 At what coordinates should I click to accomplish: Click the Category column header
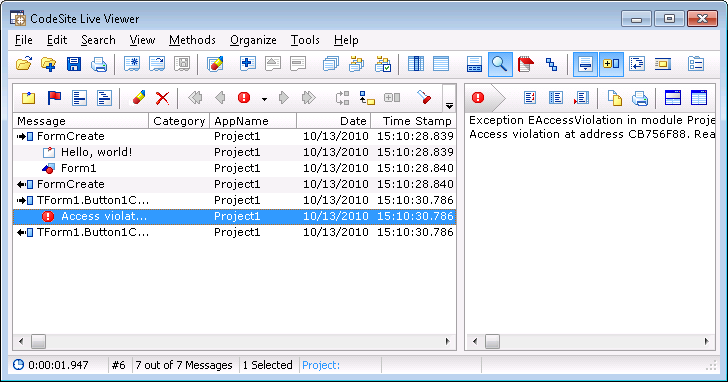179,121
